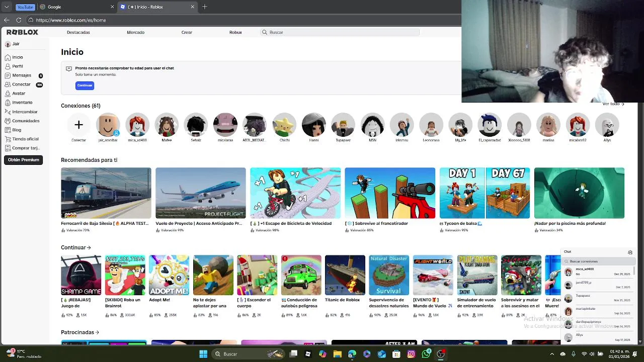Open the weather widget showing 17°C

(x=24, y=354)
